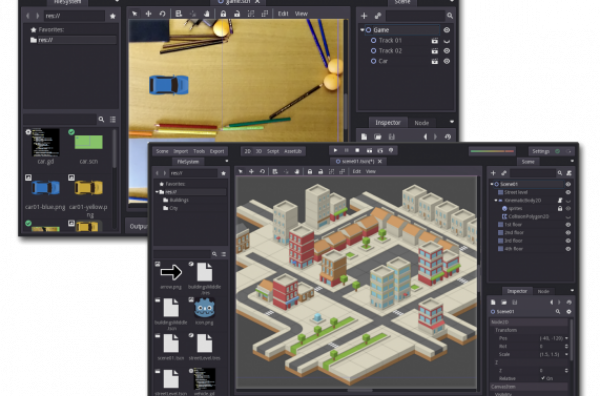Click new resource icon in city Inspector

pyautogui.click(x=493, y=302)
